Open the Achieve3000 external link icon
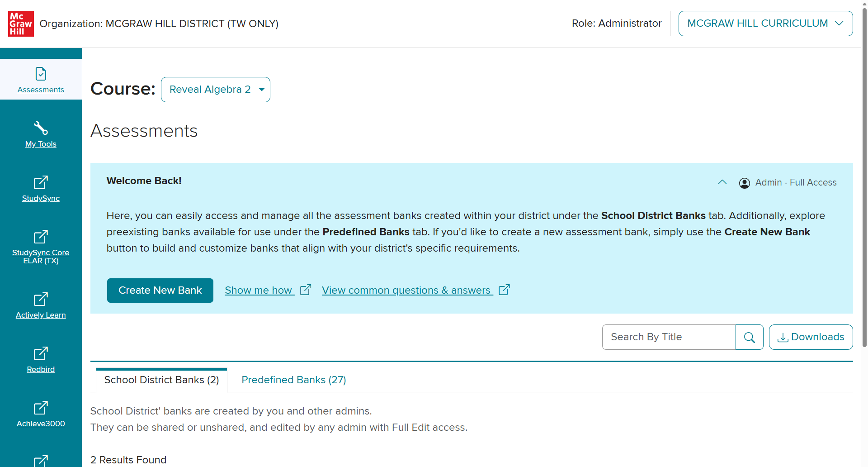 [x=41, y=408]
